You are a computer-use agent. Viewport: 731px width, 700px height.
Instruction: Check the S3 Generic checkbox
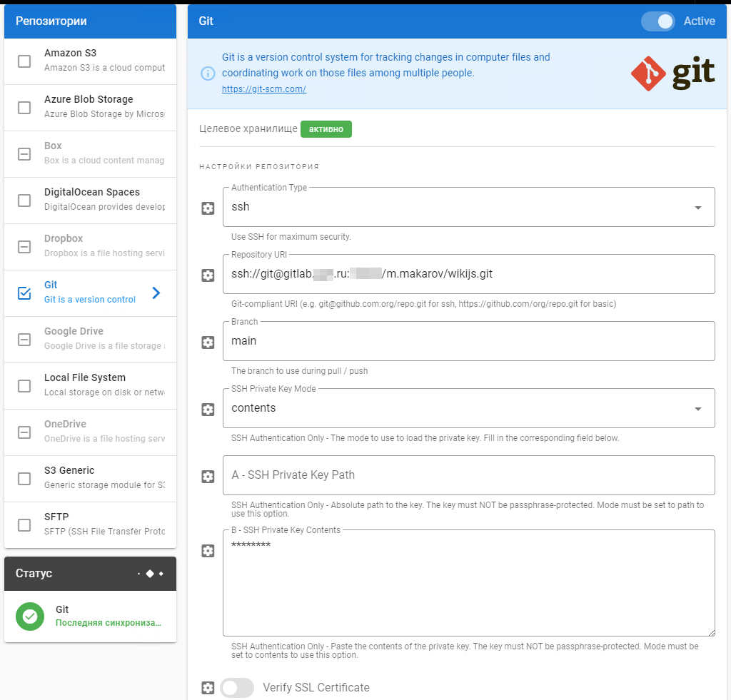pyautogui.click(x=24, y=479)
